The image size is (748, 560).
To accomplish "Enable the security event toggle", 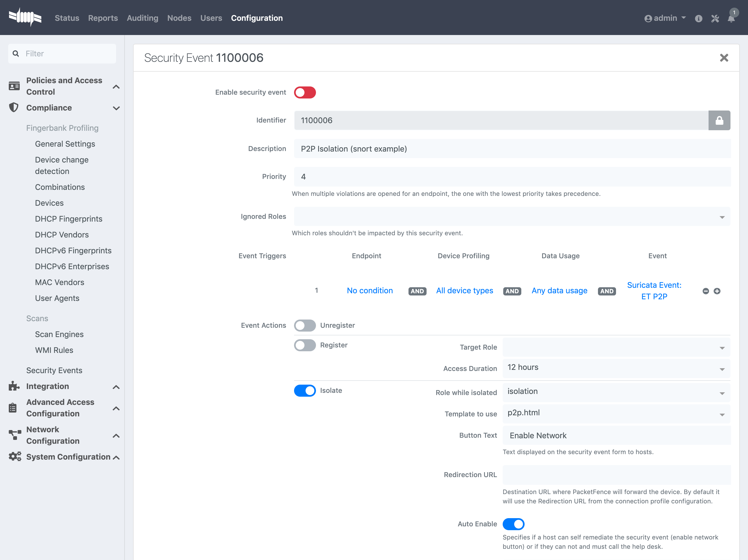I will (x=305, y=92).
